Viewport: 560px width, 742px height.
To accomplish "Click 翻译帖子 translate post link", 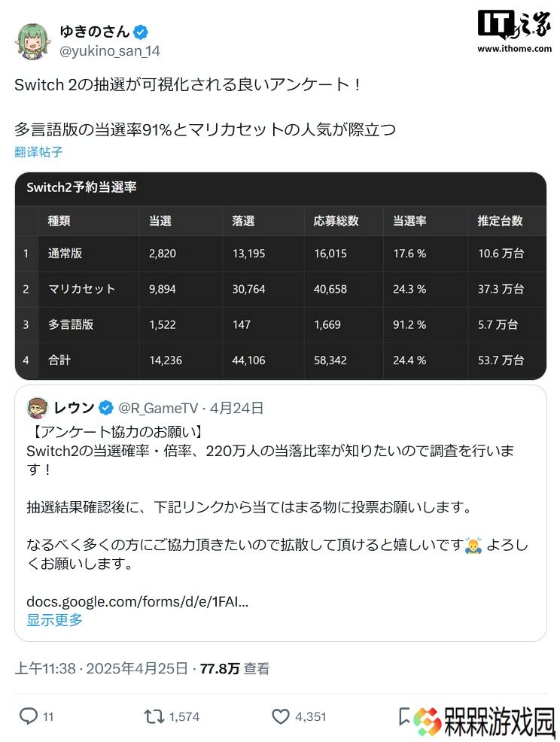I will [38, 152].
